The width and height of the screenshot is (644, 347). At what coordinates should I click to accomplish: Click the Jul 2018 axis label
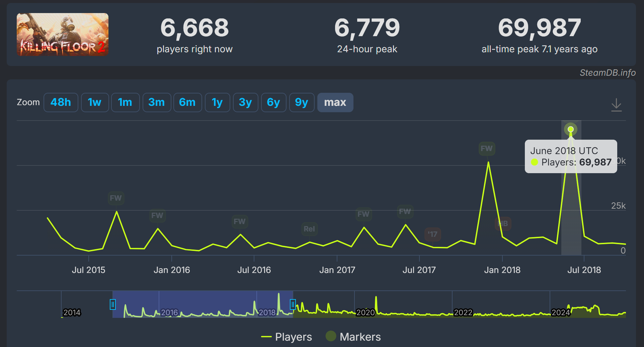coord(584,270)
